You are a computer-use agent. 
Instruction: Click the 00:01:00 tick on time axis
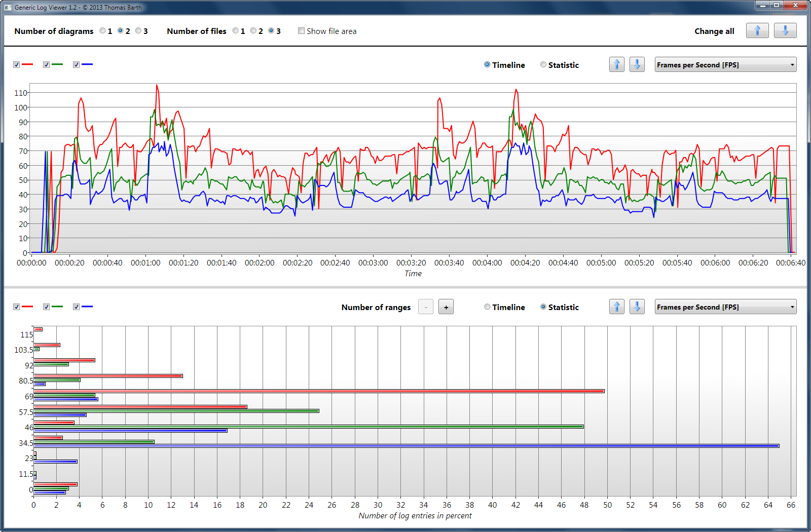pyautogui.click(x=145, y=262)
